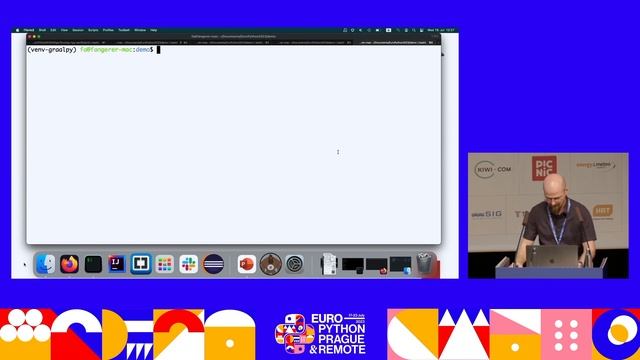Open the documents stack in the Dock
The width and height of the screenshot is (640, 360).
point(329,264)
